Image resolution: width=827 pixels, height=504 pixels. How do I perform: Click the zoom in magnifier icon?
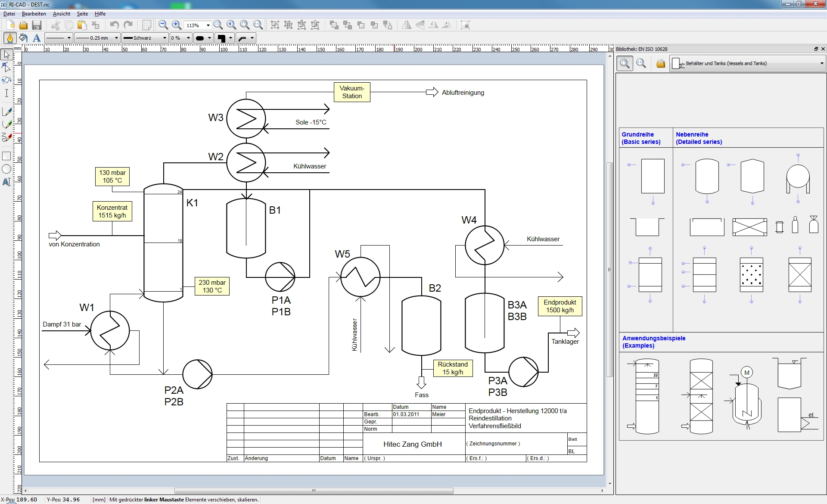point(176,25)
